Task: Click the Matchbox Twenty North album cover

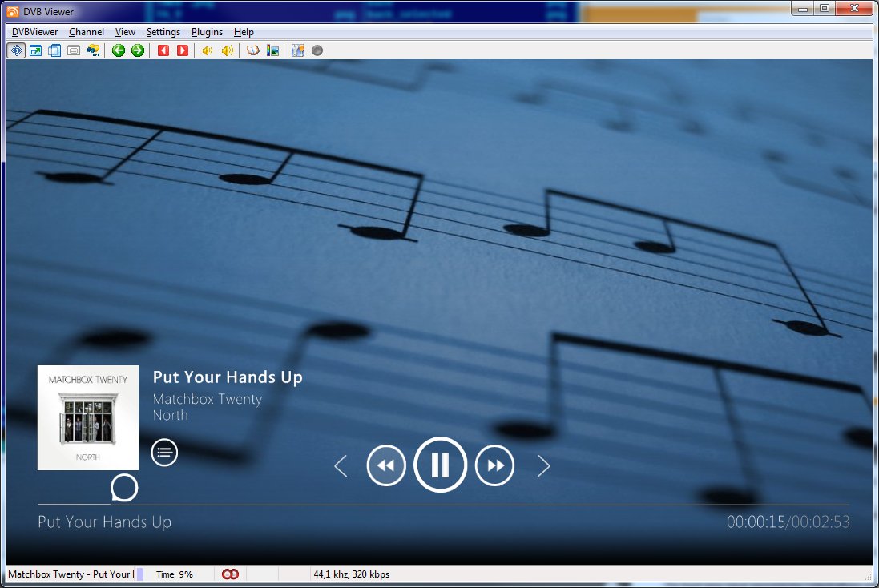Action: [x=88, y=417]
